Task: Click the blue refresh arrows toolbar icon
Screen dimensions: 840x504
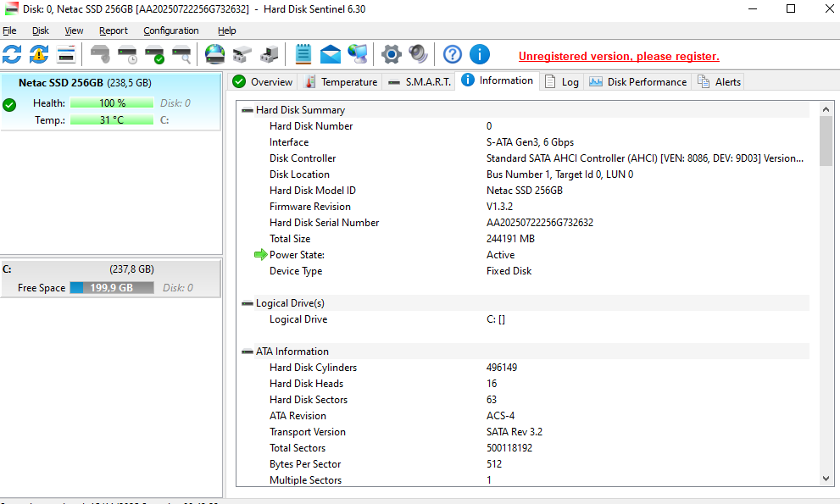Action: tap(12, 55)
